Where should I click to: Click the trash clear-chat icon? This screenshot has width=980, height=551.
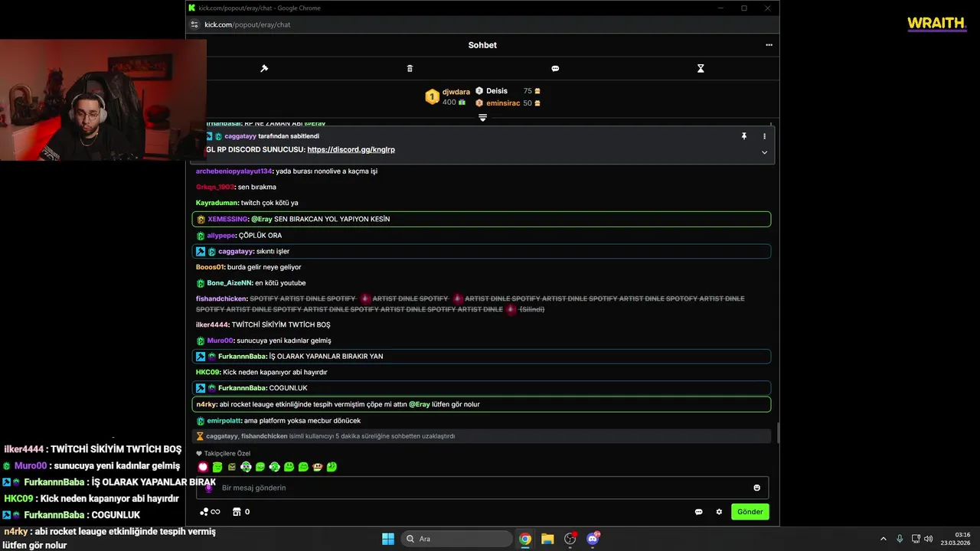tap(410, 68)
